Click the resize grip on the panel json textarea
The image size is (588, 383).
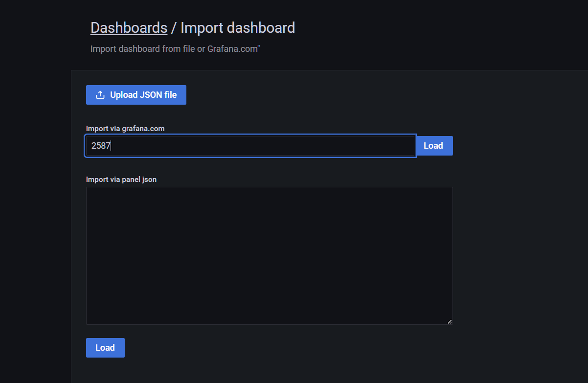pos(449,321)
